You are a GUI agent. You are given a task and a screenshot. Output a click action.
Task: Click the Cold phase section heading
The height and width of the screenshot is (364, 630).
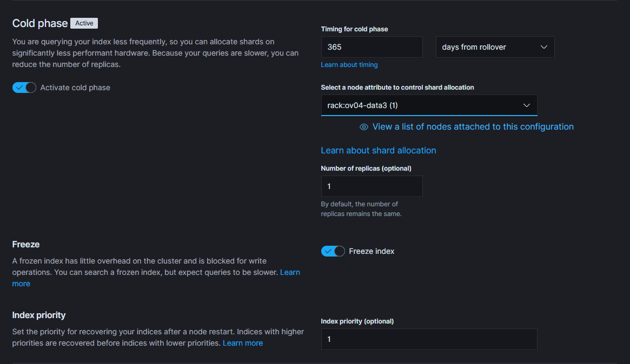click(x=40, y=23)
